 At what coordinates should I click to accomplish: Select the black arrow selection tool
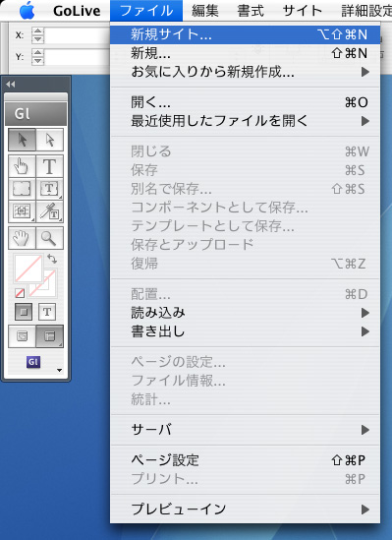tap(22, 140)
